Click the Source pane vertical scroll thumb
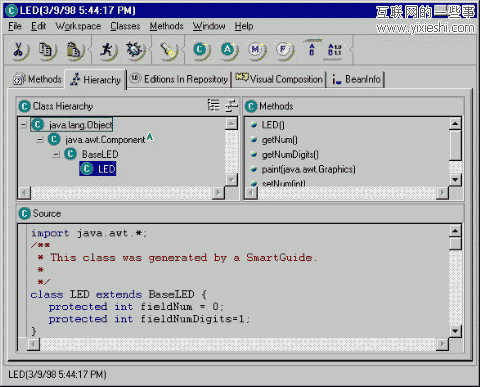The image size is (480, 387). pyautogui.click(x=455, y=243)
